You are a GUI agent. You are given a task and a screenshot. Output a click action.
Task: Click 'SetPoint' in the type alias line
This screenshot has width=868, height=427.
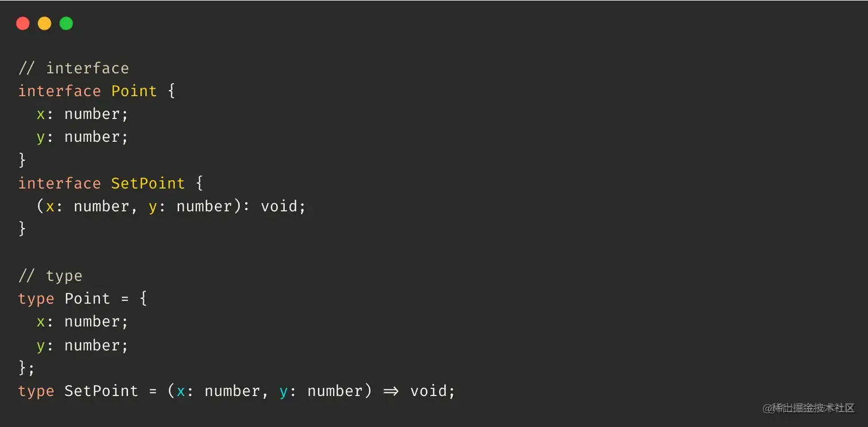click(x=101, y=391)
